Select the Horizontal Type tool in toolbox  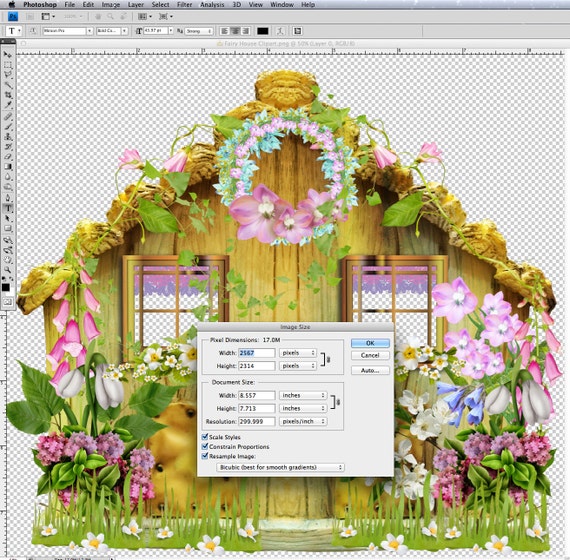pyautogui.click(x=8, y=208)
